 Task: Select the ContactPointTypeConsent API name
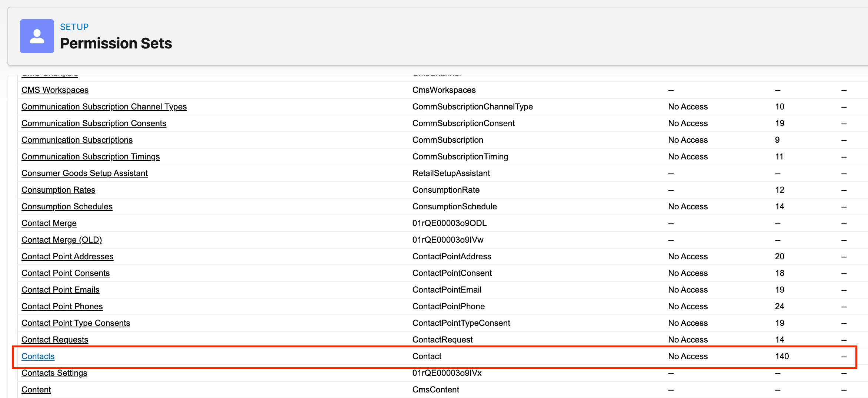pos(461,323)
